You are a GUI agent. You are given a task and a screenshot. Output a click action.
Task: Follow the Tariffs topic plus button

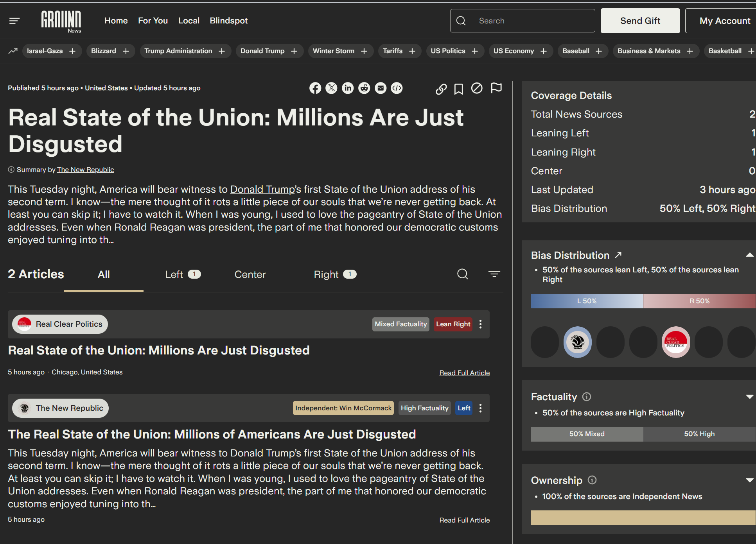click(x=412, y=51)
